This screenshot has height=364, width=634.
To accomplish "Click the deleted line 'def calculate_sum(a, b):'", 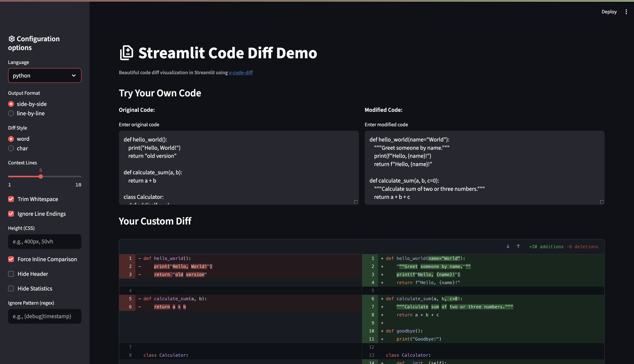I will [241, 299].
